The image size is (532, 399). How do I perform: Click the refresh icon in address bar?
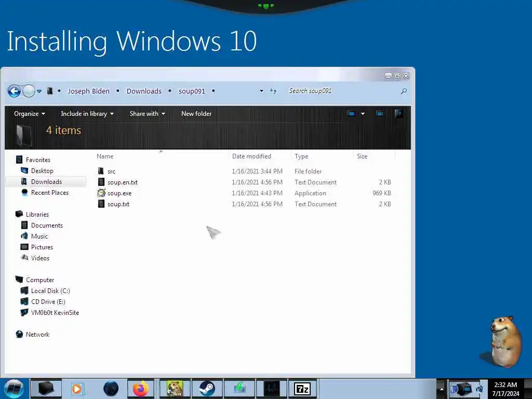coord(273,91)
